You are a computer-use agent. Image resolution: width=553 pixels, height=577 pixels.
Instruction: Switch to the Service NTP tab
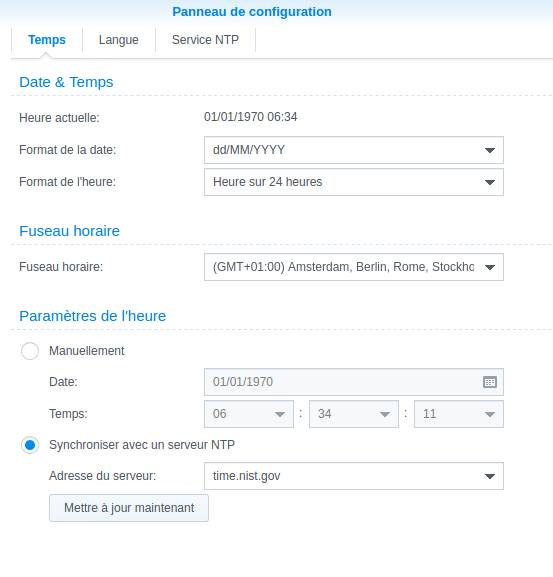[205, 40]
